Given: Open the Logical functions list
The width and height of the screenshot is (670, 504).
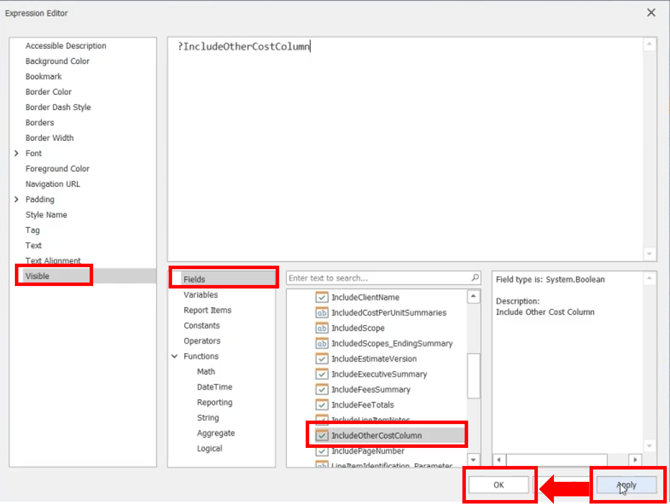Looking at the screenshot, I should coord(209,448).
